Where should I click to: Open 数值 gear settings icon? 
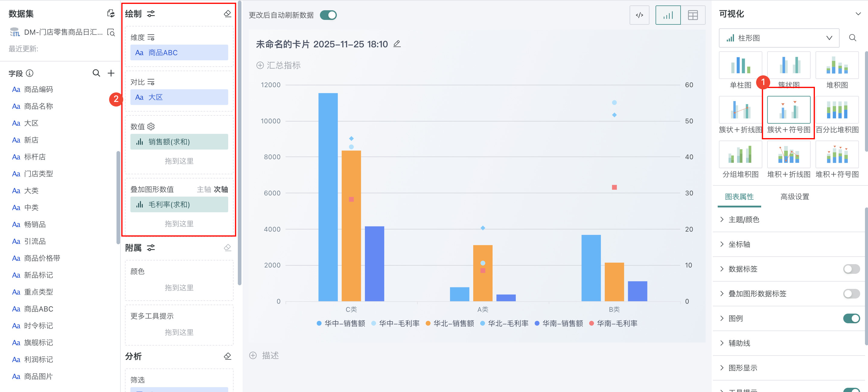(x=151, y=126)
